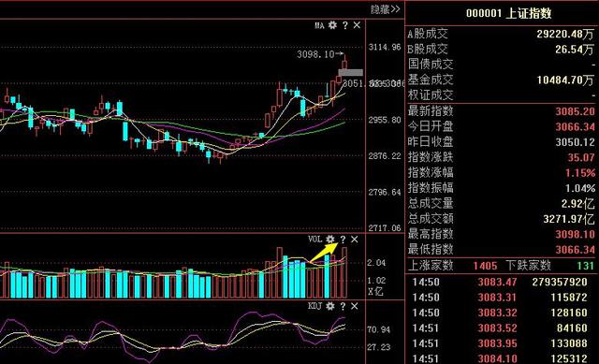Screen dimensions: 599x364
Task: Close the MA indicator overlay
Action: click(357, 25)
